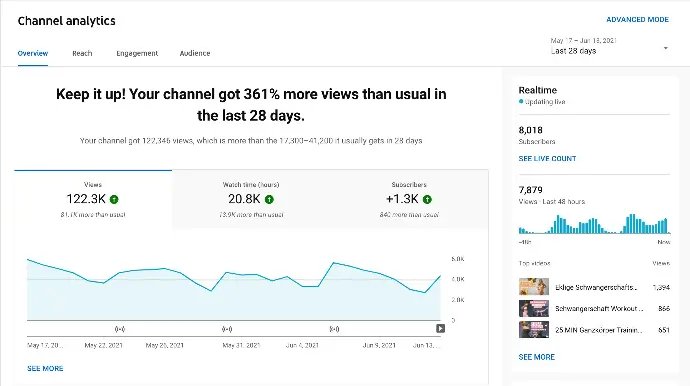Click SEE MORE below the views chart
This screenshot has width=690, height=386.
(x=45, y=368)
